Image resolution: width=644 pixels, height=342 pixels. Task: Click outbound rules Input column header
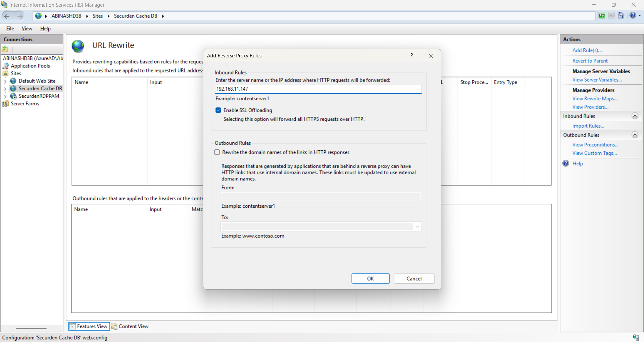click(168, 209)
